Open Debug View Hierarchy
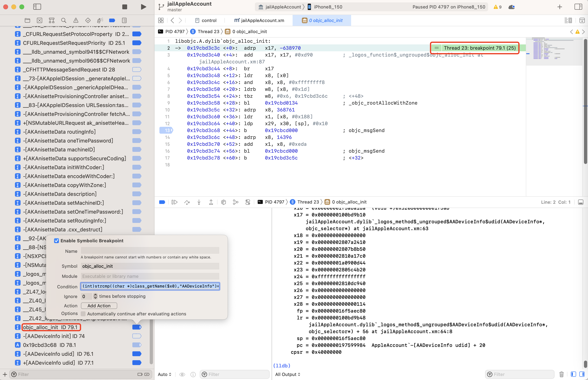Image resolution: width=588 pixels, height=380 pixels. pos(223,202)
